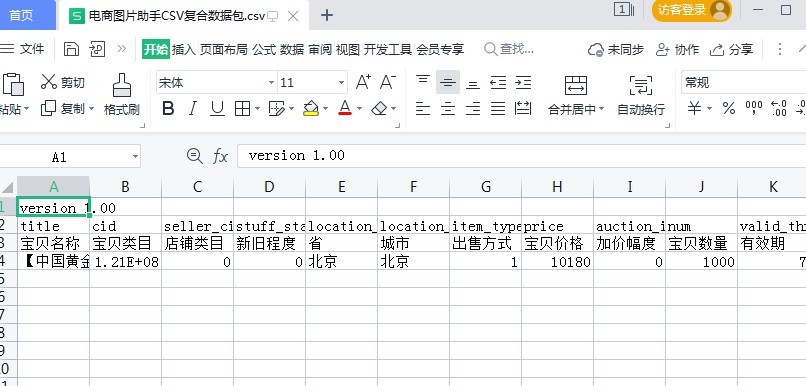This screenshot has height=386, width=806.
Task: Click the 查找 search box
Action: click(509, 49)
